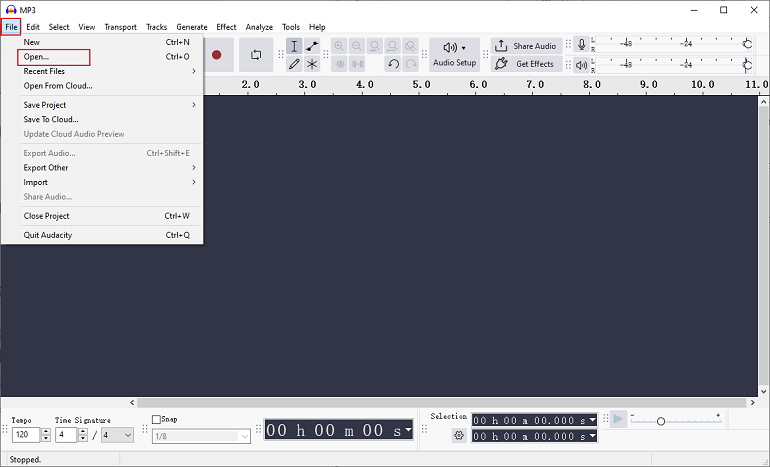The height and width of the screenshot is (467, 770).
Task: Click the Undo arrow icon
Action: pos(393,64)
